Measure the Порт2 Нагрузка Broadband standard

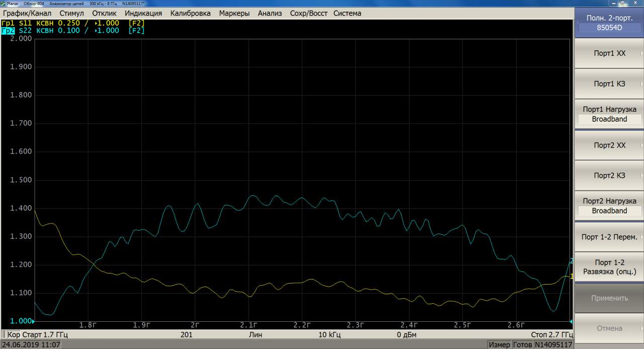[x=609, y=206]
